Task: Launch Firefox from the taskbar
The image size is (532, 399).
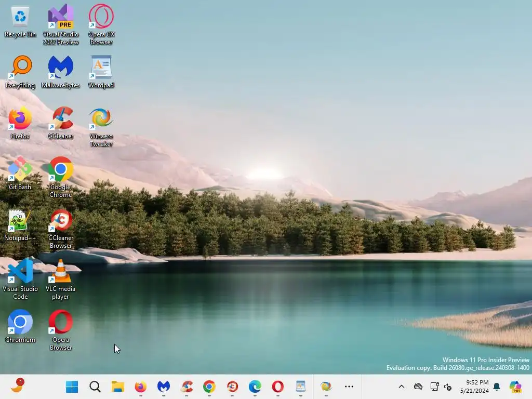Action: click(x=140, y=387)
